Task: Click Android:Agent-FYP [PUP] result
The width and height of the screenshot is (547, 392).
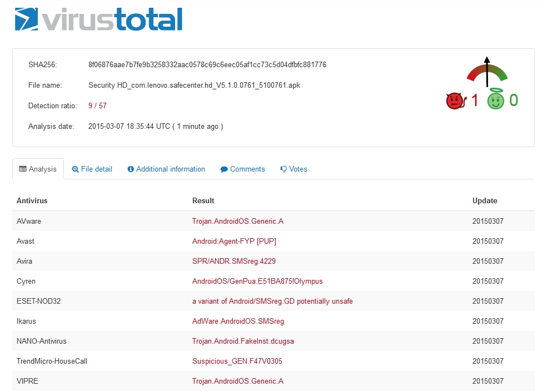Action: [x=234, y=242]
